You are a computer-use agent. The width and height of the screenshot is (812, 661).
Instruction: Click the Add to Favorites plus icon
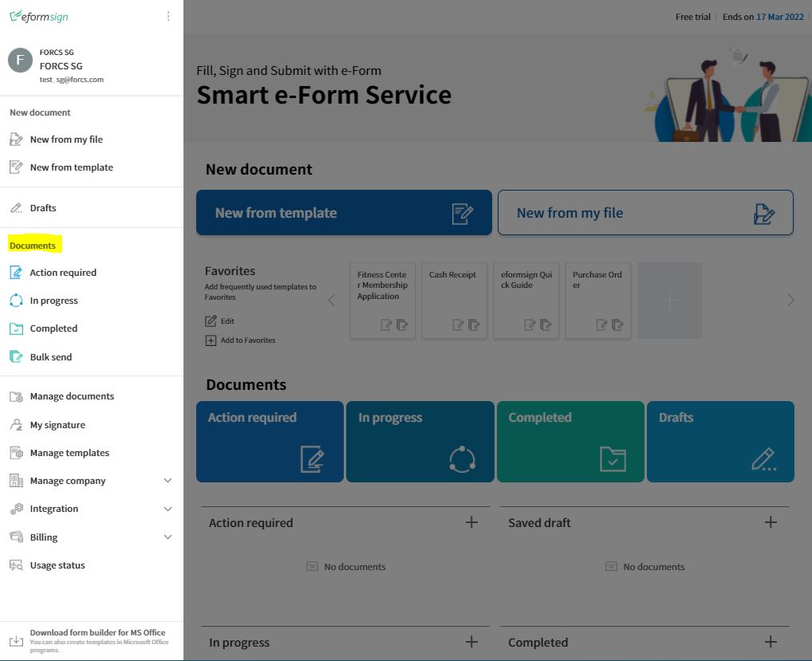point(209,340)
